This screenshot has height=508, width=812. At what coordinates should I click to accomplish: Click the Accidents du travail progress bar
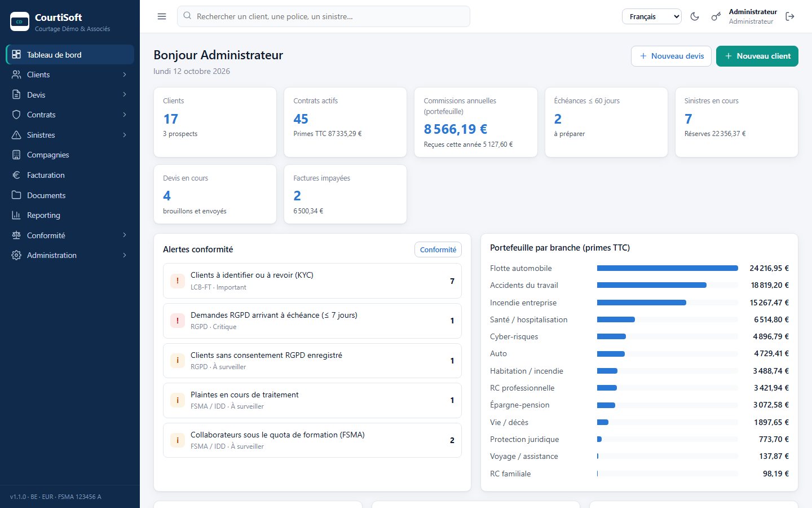pos(668,285)
